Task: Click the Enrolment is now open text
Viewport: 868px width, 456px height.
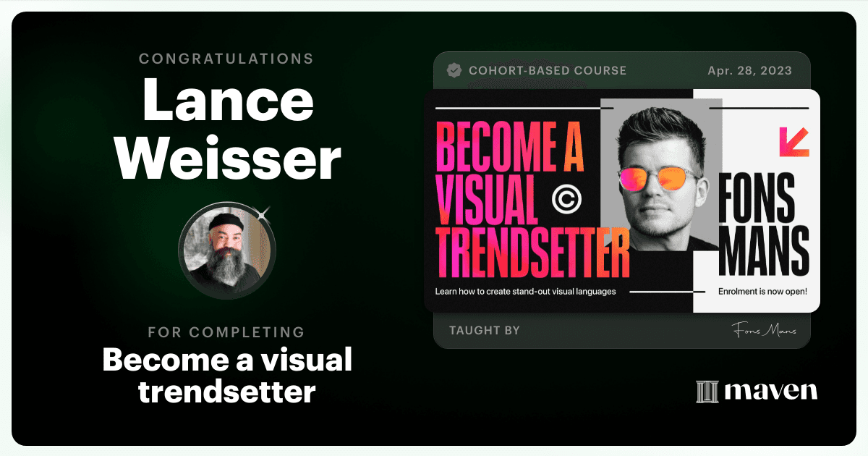Action: coord(762,292)
